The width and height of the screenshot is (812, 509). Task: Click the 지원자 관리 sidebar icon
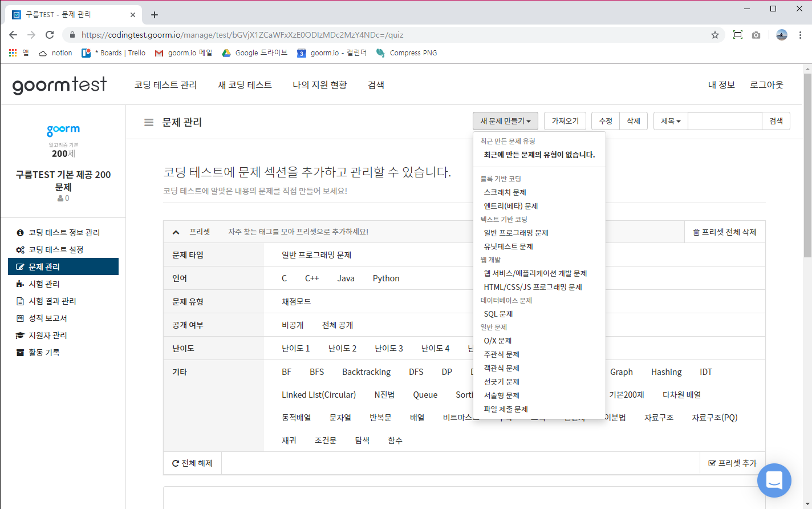click(20, 335)
